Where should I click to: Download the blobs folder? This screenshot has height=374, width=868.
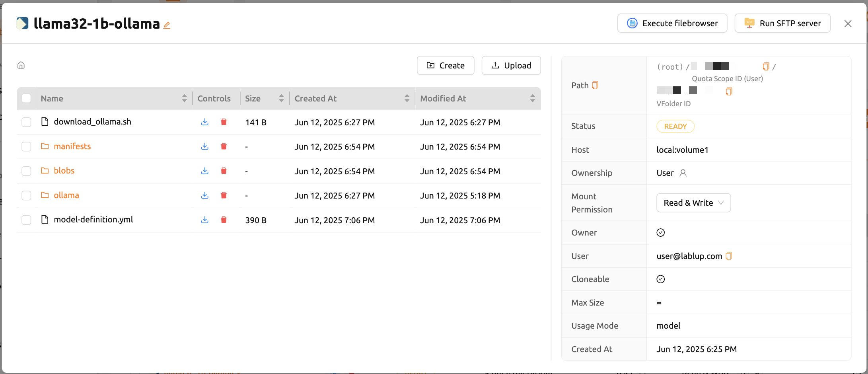coord(205,171)
